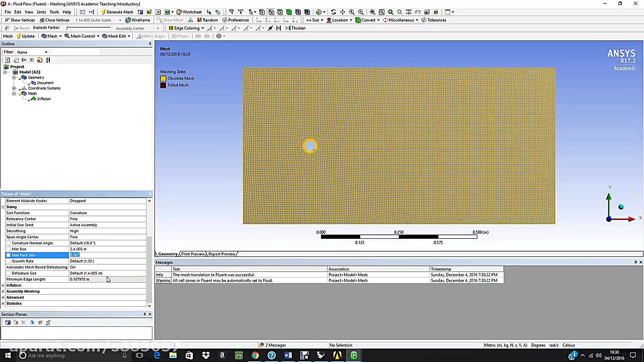
Task: Click the Generate Mesh toolbar button
Action: click(x=117, y=12)
